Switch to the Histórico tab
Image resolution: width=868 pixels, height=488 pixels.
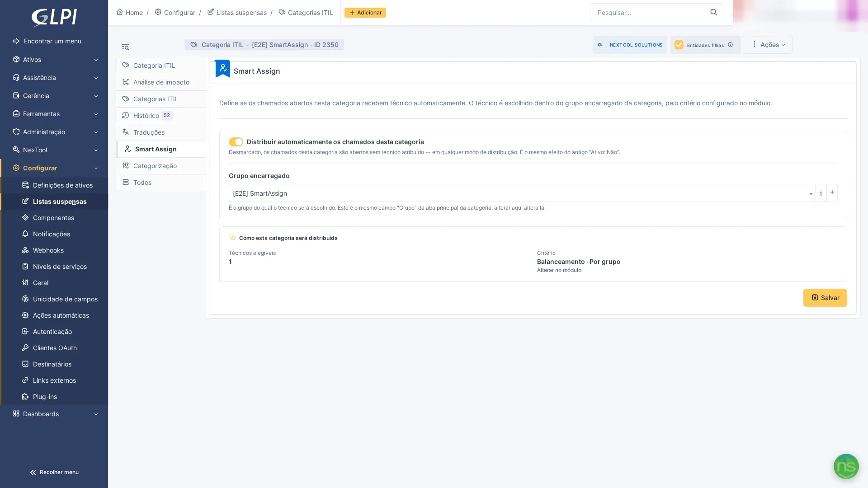pyautogui.click(x=161, y=116)
